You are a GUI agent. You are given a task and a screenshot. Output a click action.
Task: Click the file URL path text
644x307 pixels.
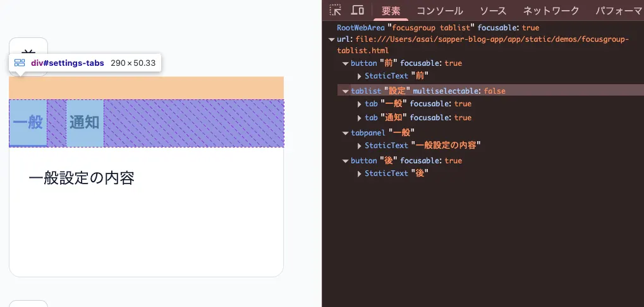click(x=483, y=45)
